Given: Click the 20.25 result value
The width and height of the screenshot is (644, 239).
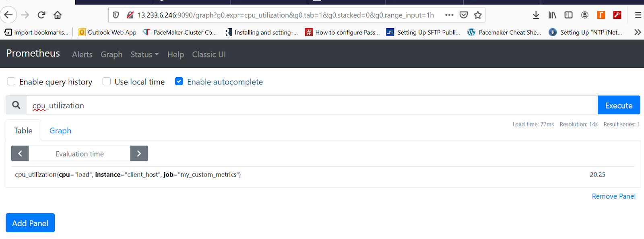Looking at the screenshot, I should click(x=598, y=175).
